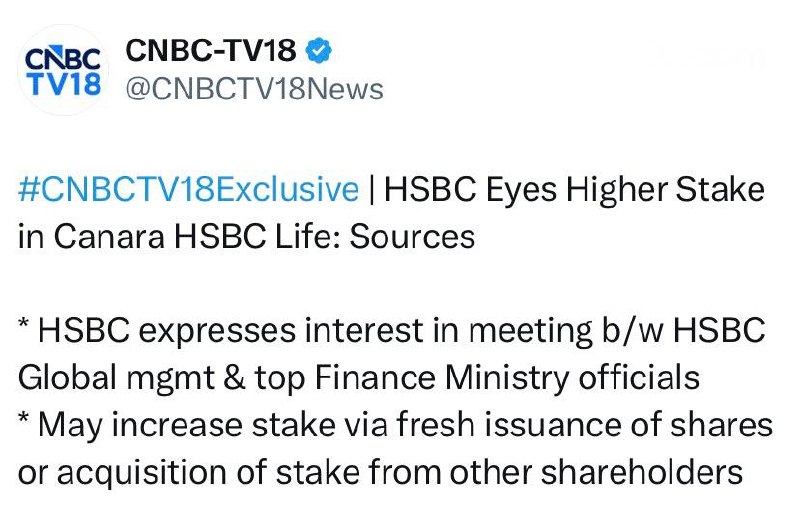The height and width of the screenshot is (531, 800).
Task: Open the #CNBCTV18Exclusive hashtag
Action: 188,189
